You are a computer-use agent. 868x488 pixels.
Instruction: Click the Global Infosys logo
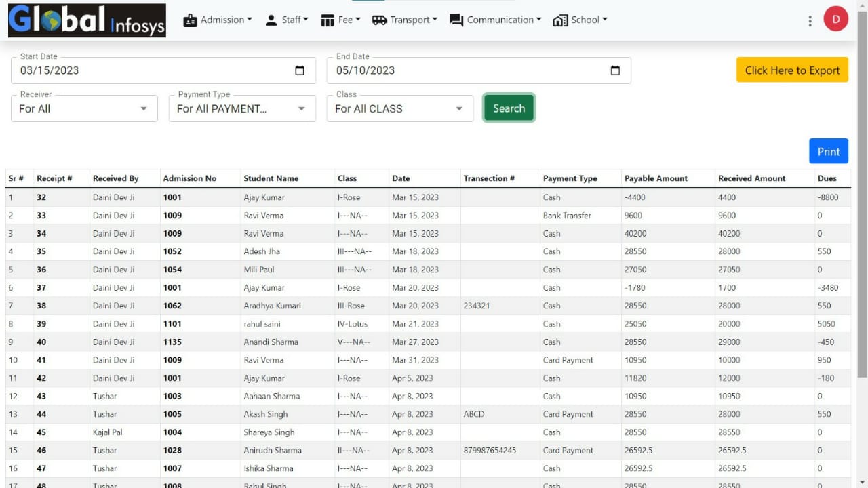(87, 20)
